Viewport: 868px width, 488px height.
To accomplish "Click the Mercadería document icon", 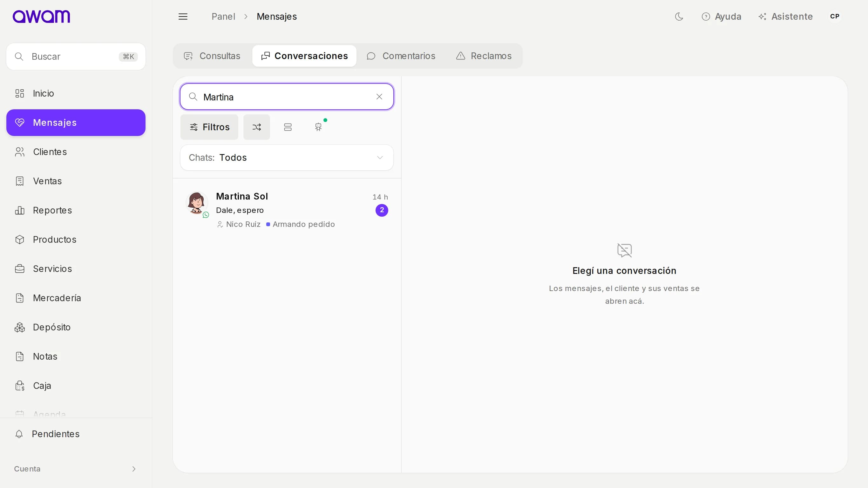I will pyautogui.click(x=20, y=298).
